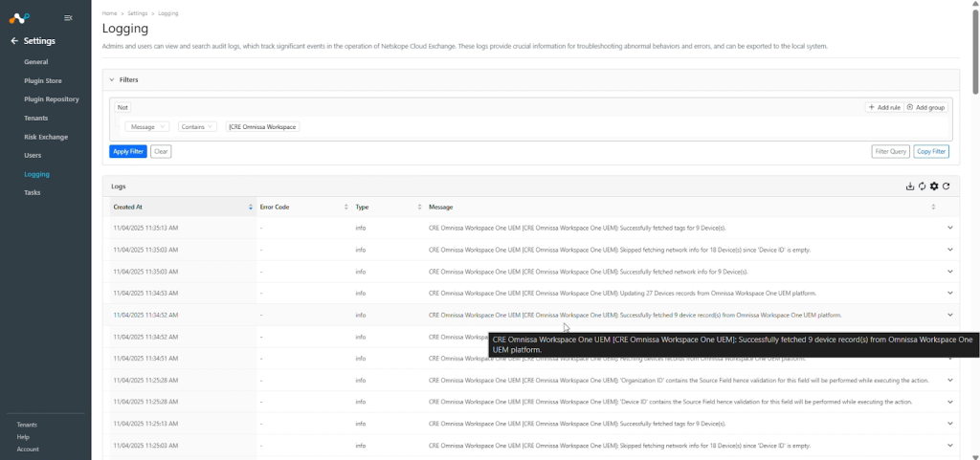Go back with the Settings arrow icon
980x460 pixels.
14,41
